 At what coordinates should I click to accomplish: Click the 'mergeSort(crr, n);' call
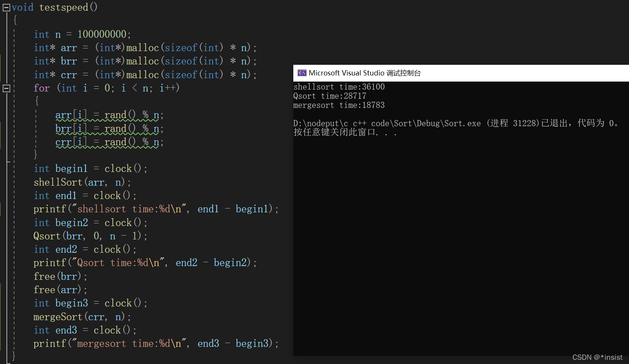point(82,317)
